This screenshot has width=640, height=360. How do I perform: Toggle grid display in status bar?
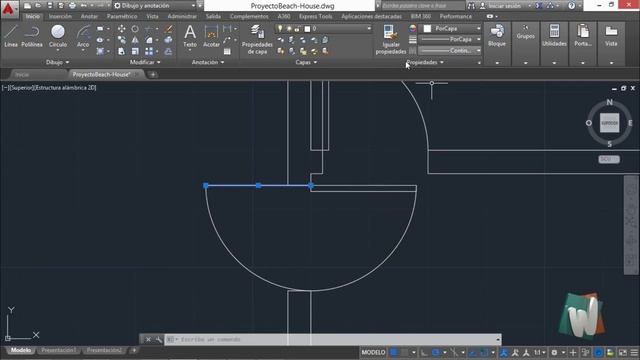click(394, 352)
